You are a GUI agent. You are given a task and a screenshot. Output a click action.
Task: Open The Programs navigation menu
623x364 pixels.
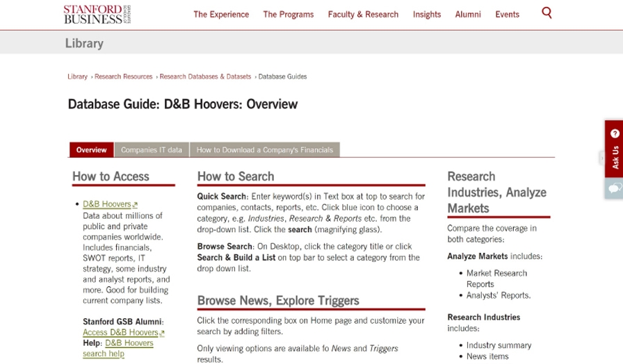click(288, 15)
